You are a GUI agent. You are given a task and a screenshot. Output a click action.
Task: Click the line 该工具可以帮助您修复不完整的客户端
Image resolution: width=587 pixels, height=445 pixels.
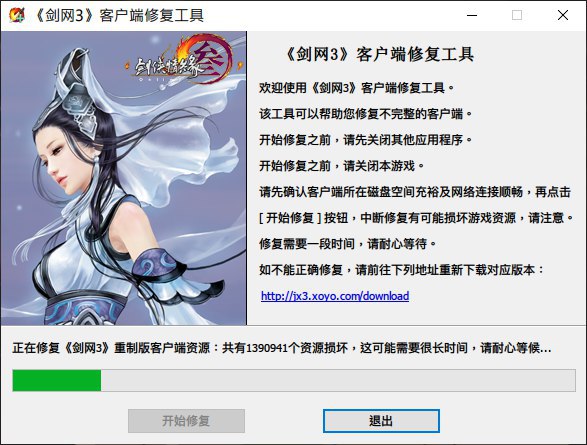(365, 114)
